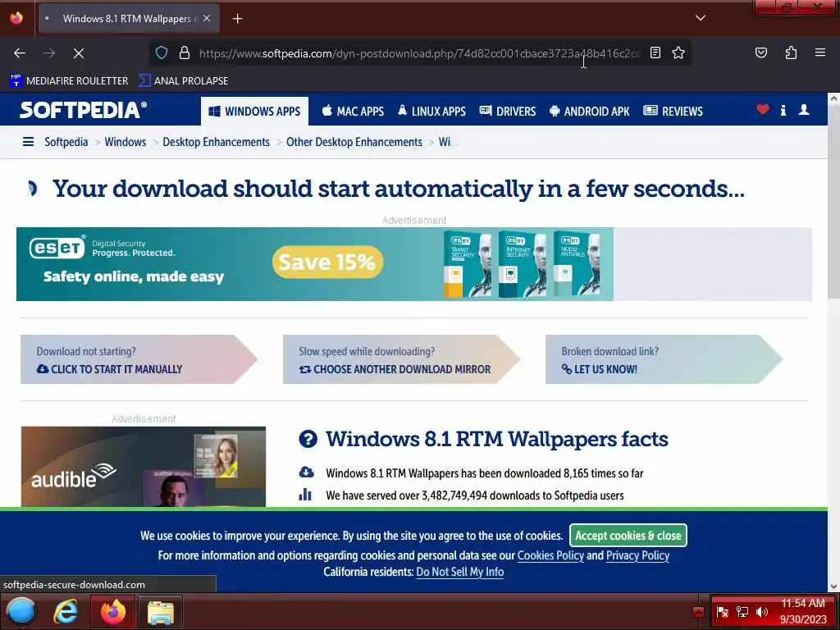
Task: Click the Softpedia info icon
Action: [783, 111]
